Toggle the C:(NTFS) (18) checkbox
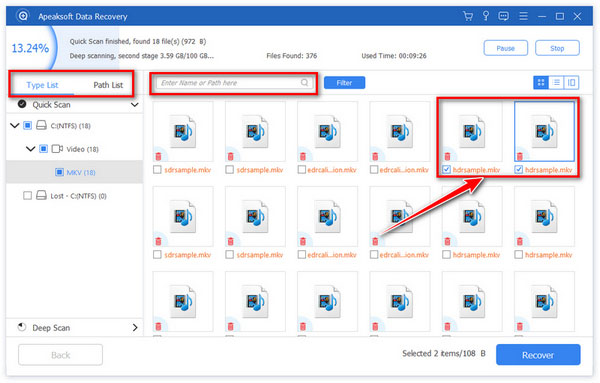600x383 pixels. [x=28, y=125]
